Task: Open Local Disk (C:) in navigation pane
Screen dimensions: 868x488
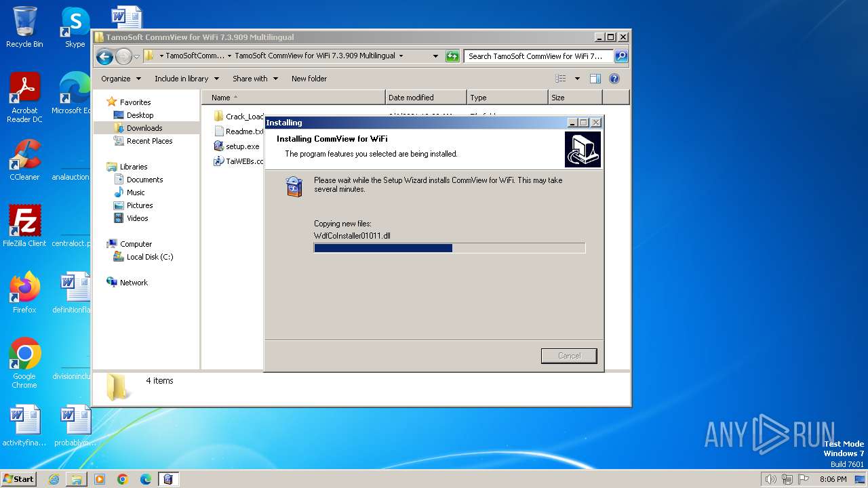Action: click(x=143, y=257)
